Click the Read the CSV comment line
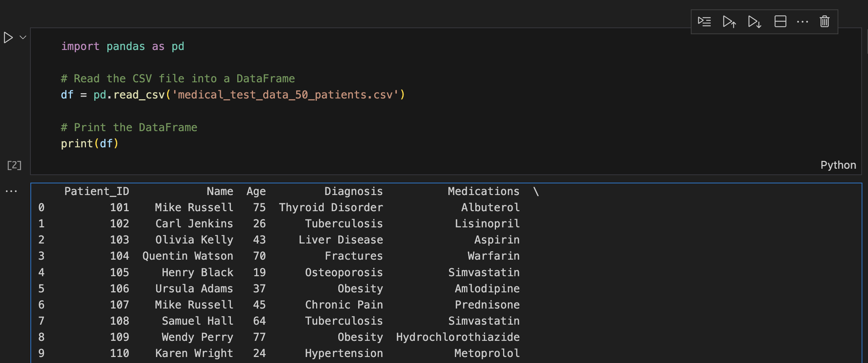The height and width of the screenshot is (363, 868). pos(178,79)
